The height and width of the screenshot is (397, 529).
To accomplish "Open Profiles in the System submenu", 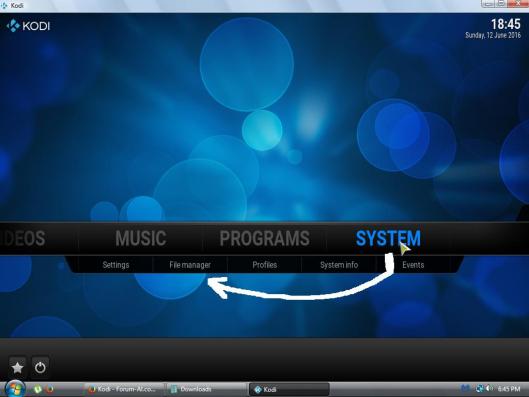I will (264, 265).
